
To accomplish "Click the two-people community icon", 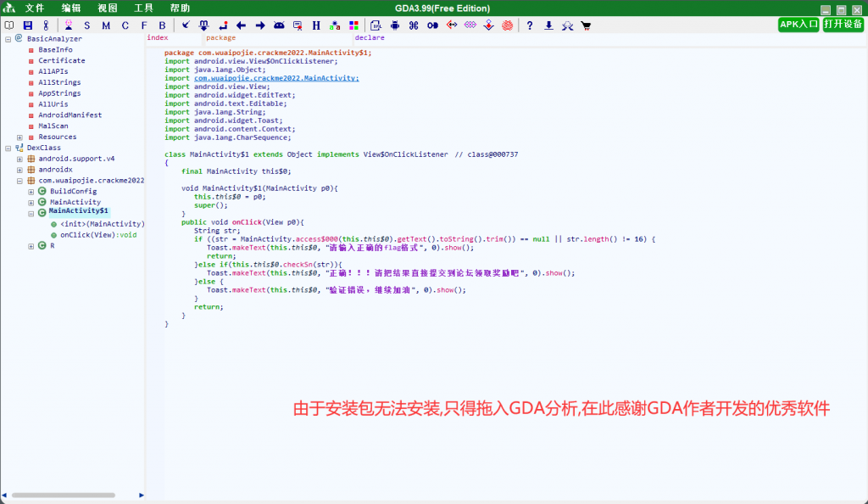I will click(567, 25).
